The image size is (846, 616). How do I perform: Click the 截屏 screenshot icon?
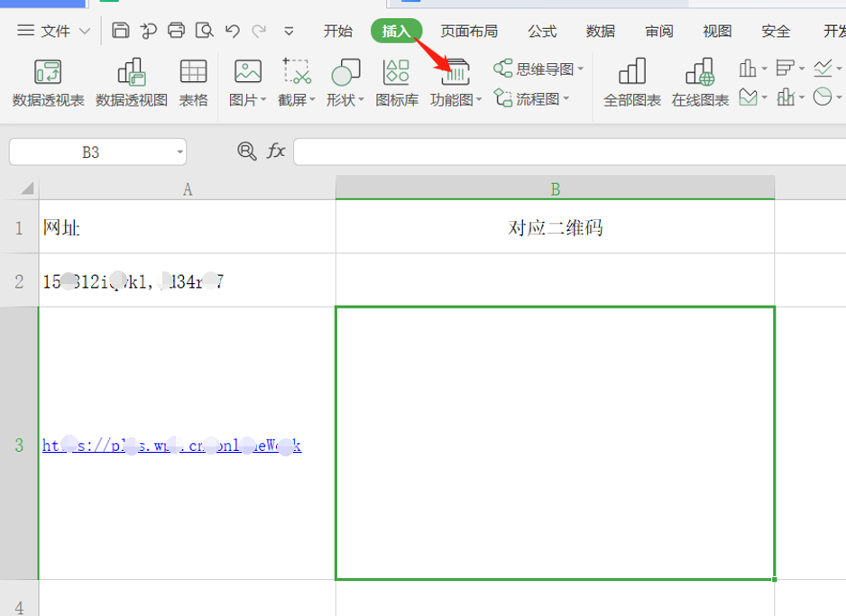pyautogui.click(x=297, y=71)
